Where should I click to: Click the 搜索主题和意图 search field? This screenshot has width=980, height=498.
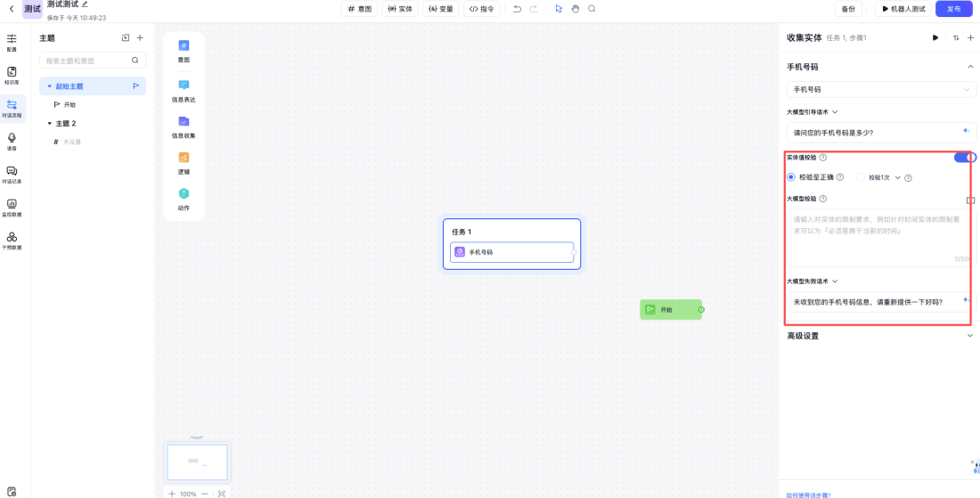point(86,61)
